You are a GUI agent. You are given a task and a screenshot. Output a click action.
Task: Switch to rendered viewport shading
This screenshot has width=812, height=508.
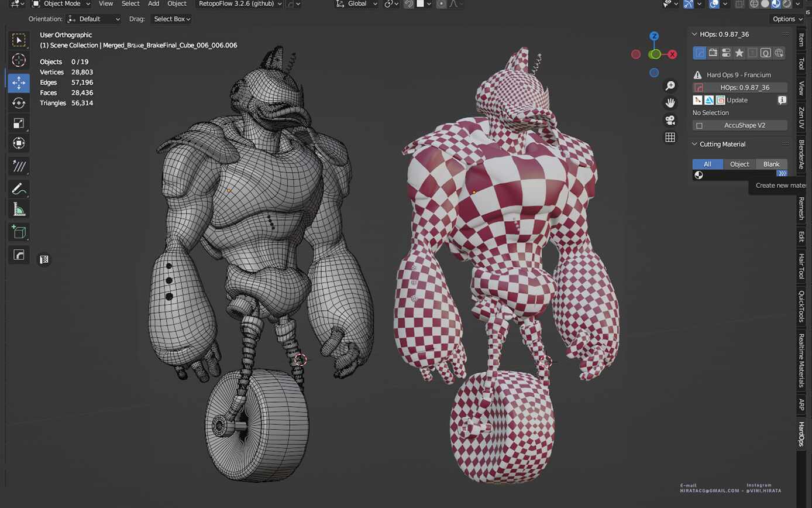click(x=787, y=4)
